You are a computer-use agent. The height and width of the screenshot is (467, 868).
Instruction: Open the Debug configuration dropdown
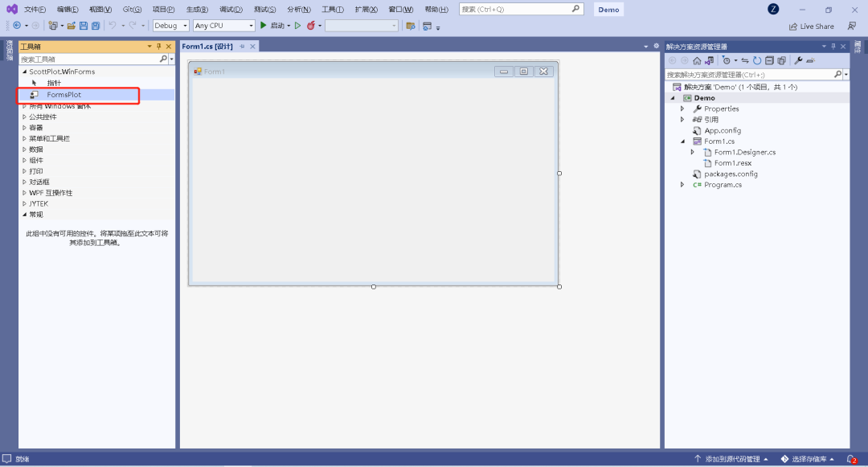[170, 26]
